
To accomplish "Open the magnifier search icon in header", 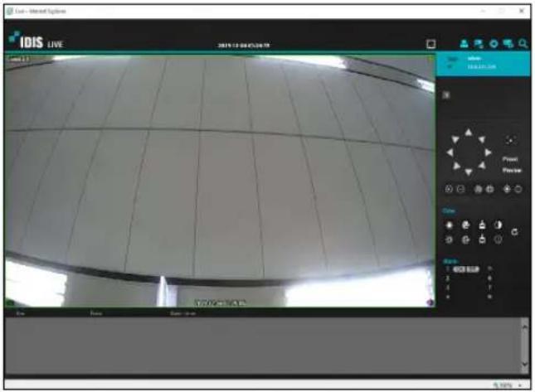I will [523, 44].
